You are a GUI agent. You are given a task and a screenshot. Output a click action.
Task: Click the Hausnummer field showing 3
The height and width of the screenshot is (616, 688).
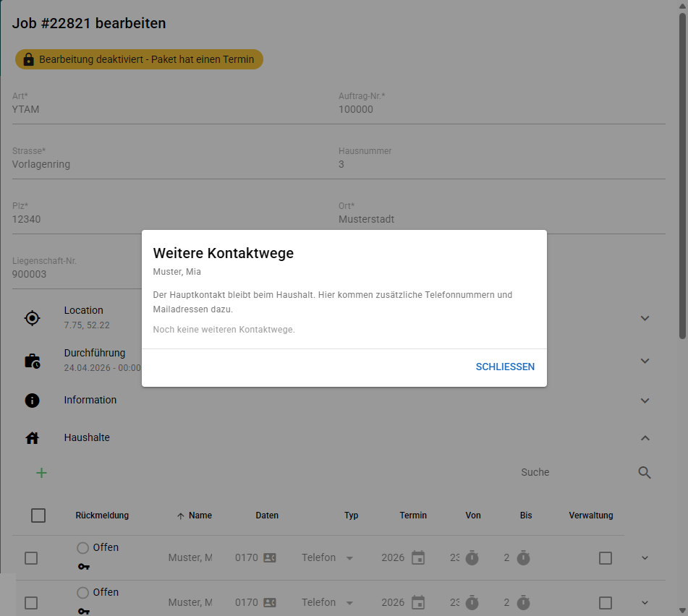(x=502, y=164)
